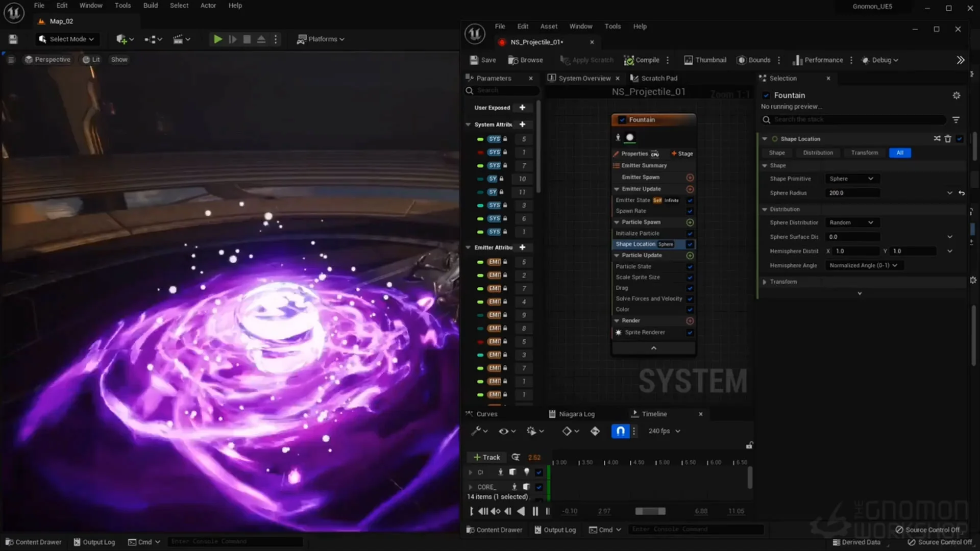Open the Asset menu in Niagara editor
This screenshot has height=551, width=980.
pyautogui.click(x=549, y=27)
